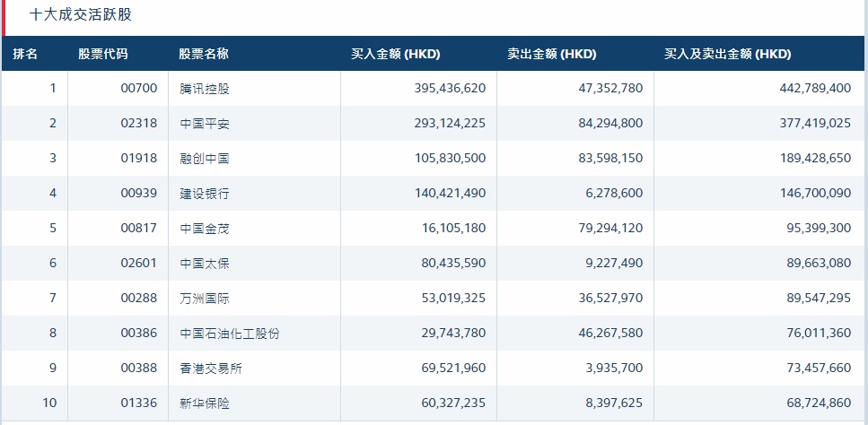Click sell amount 9,227,490
The width and height of the screenshot is (868, 425).
click(615, 263)
